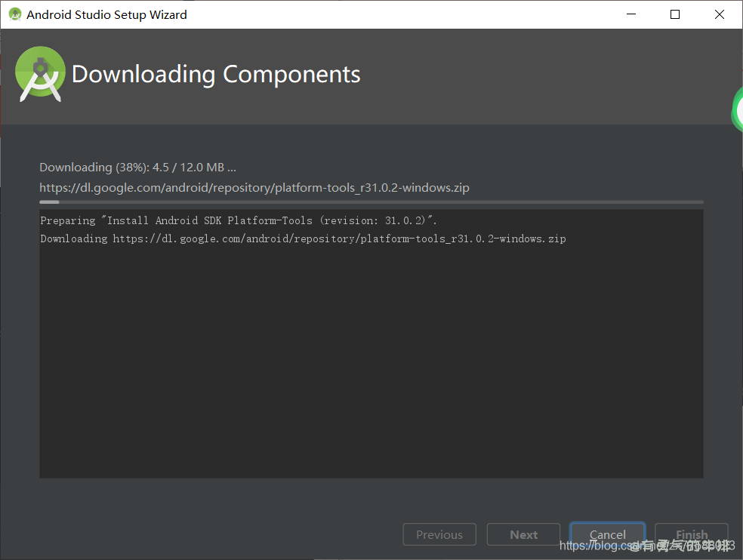
Task: Click the disabled Previous button
Action: pos(439,534)
